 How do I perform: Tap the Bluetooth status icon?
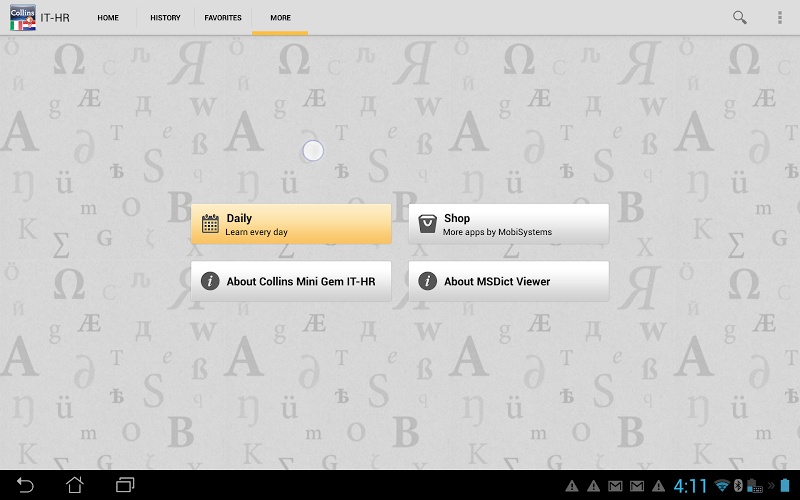pyautogui.click(x=738, y=485)
